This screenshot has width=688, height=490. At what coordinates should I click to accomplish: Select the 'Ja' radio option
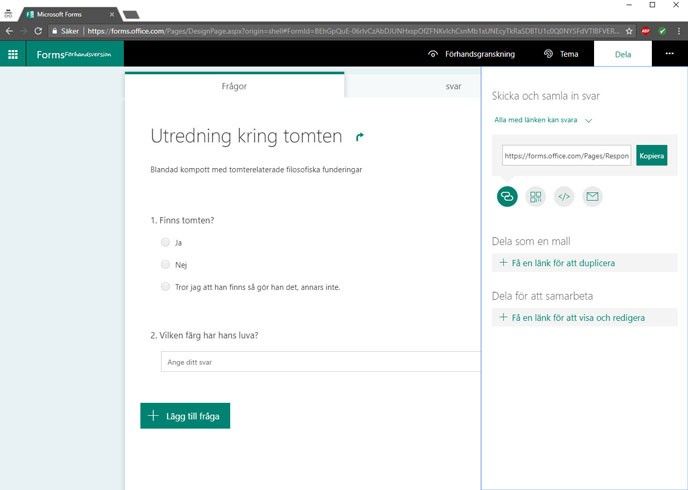tap(165, 242)
